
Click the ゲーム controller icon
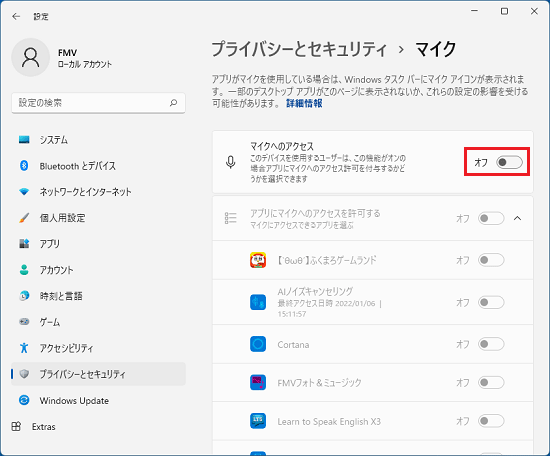(24, 322)
